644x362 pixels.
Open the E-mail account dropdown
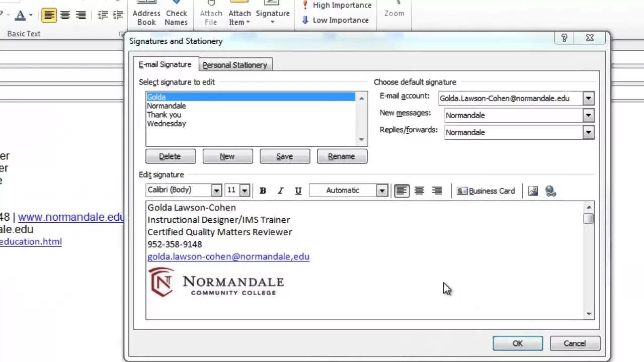588,99
